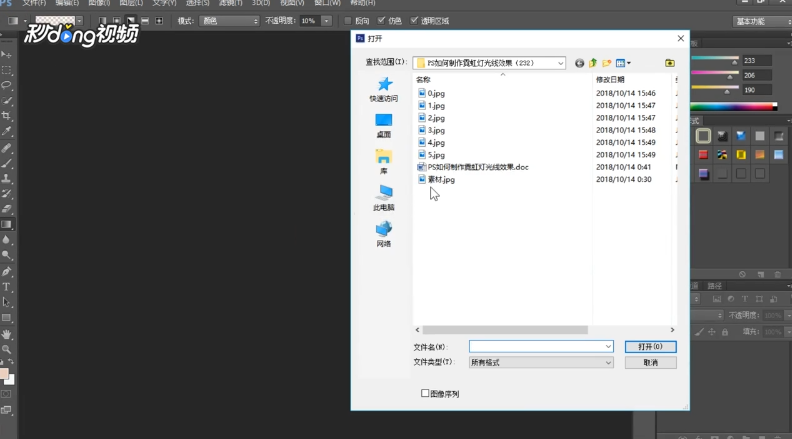Image resolution: width=792 pixels, height=439 pixels.
Task: Choose reflected gradient type in options bar
Action: (x=145, y=21)
